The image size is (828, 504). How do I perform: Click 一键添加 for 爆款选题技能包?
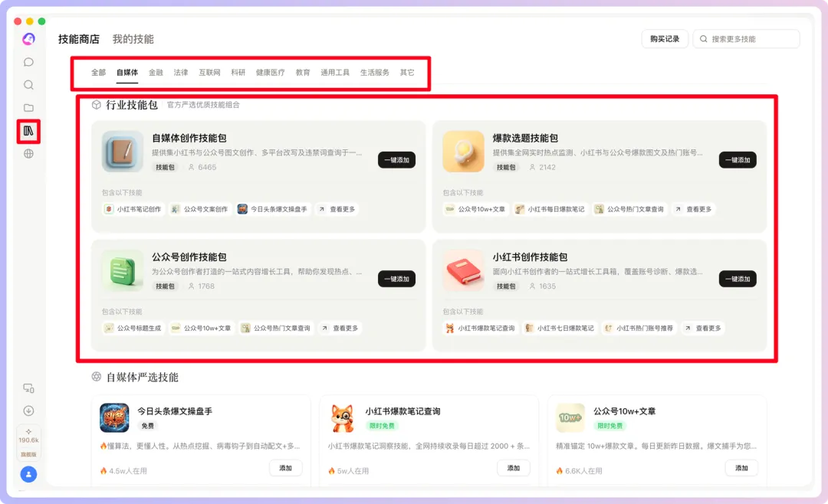[738, 160]
